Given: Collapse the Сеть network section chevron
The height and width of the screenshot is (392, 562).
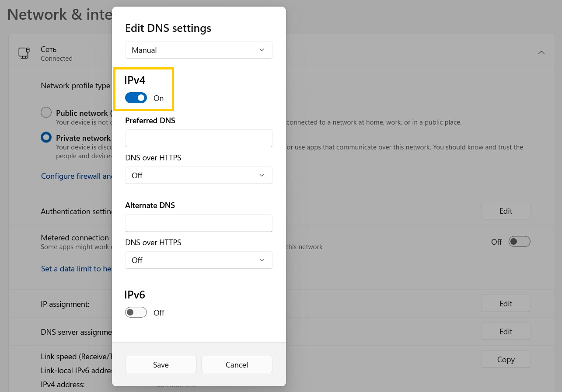Looking at the screenshot, I should pos(541,52).
